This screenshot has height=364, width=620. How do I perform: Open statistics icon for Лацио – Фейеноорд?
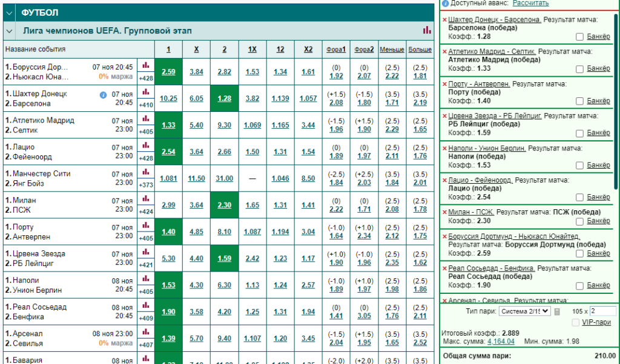tap(146, 145)
